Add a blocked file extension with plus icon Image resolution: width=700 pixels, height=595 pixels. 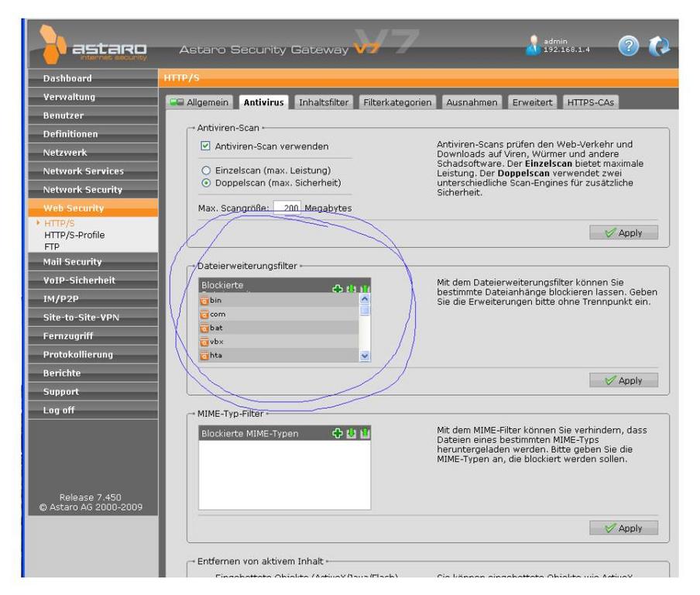pos(338,289)
